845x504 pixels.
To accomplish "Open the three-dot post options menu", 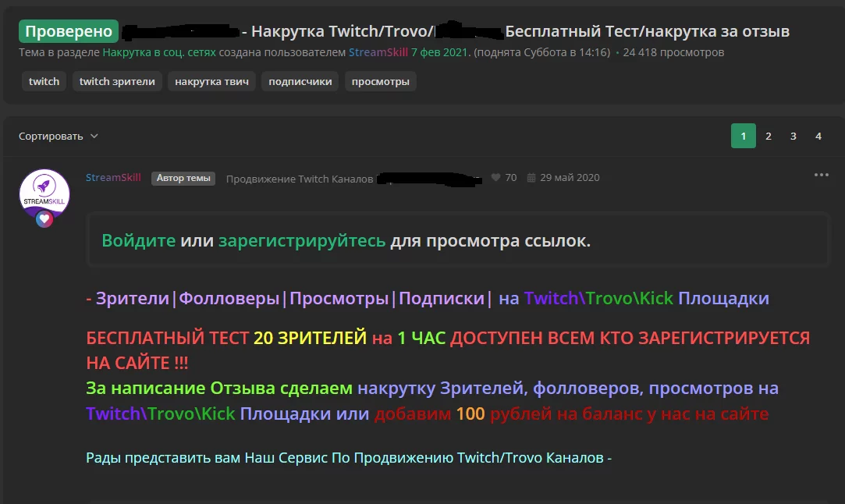I will [822, 175].
